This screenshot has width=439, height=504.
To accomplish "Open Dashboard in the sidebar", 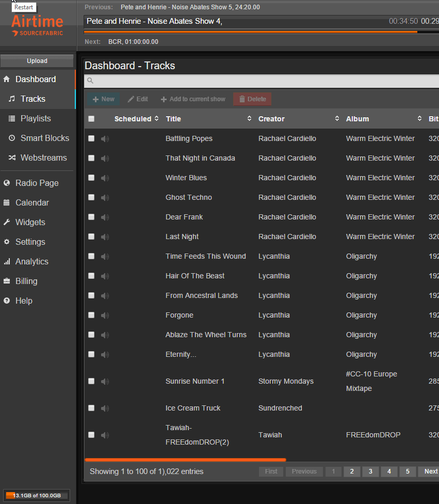I will [38, 80].
